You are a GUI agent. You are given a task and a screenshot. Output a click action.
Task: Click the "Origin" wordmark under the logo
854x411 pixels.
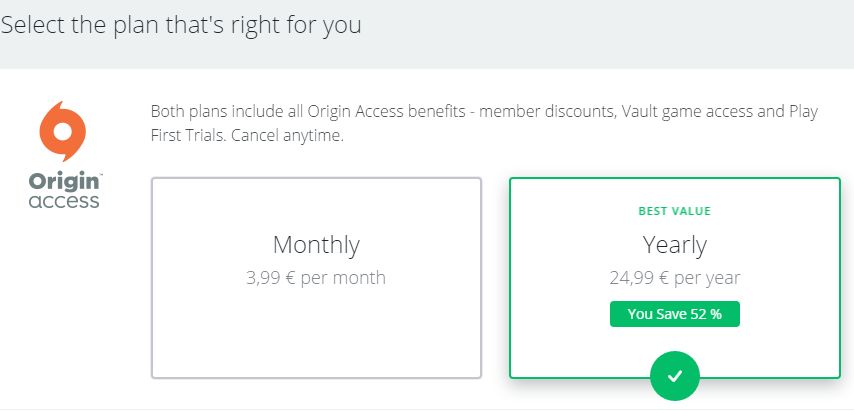[64, 182]
